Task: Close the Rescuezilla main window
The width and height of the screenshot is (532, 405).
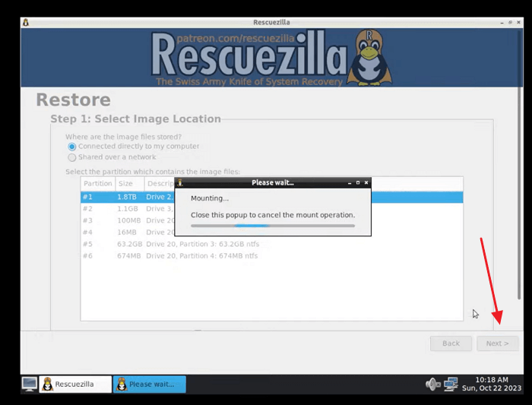Action: (518, 22)
